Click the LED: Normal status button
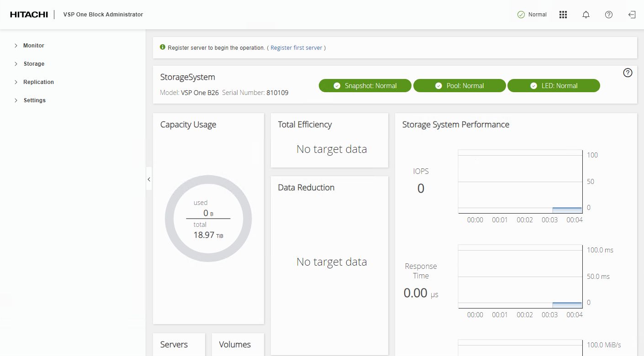Screen dimensions: 644x356 [x=554, y=86]
